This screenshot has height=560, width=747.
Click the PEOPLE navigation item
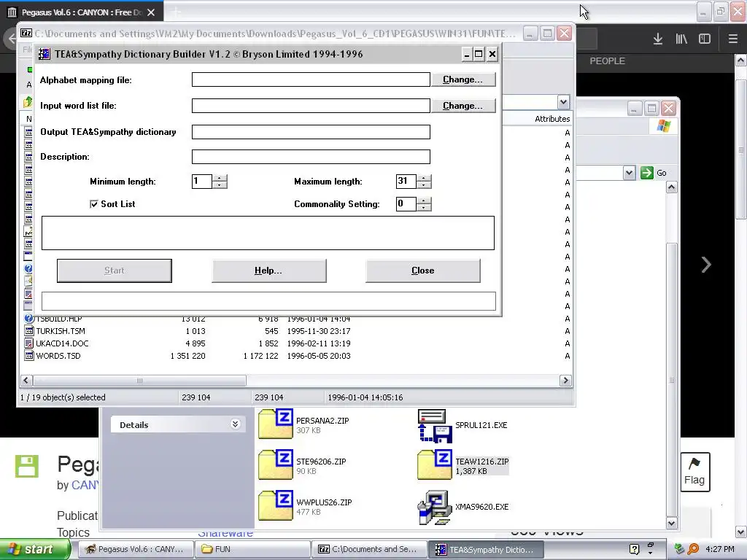[x=607, y=61]
